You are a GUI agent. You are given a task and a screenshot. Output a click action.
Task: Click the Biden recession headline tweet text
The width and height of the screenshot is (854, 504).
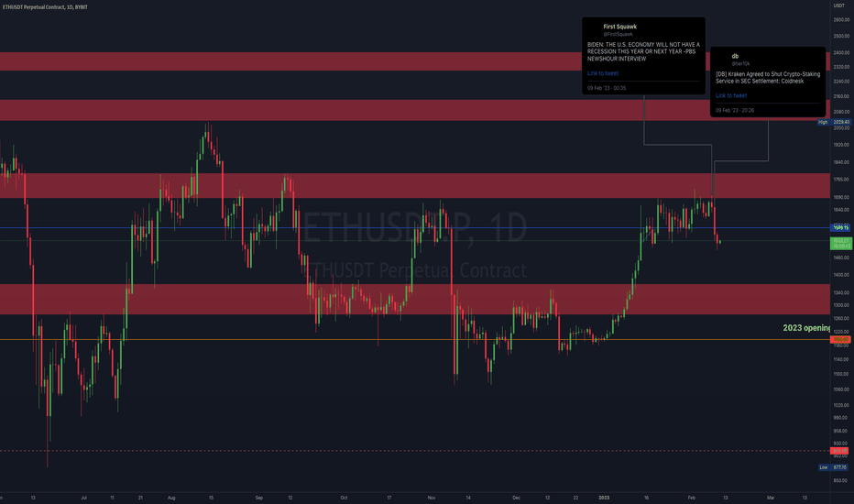(x=643, y=51)
